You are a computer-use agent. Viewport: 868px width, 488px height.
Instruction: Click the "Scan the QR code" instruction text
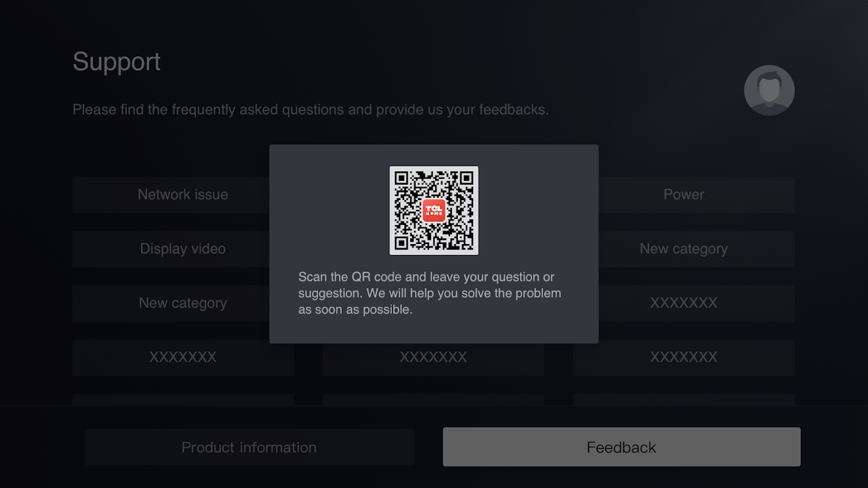[430, 293]
